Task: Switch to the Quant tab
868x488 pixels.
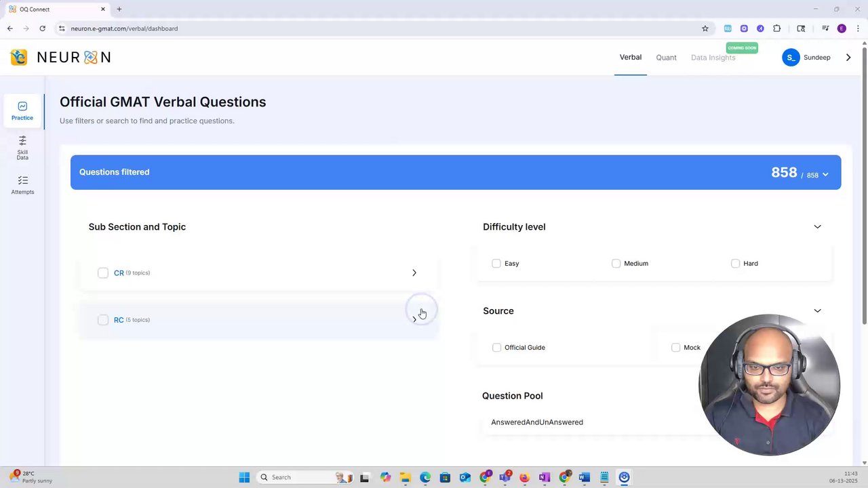Action: pos(666,58)
